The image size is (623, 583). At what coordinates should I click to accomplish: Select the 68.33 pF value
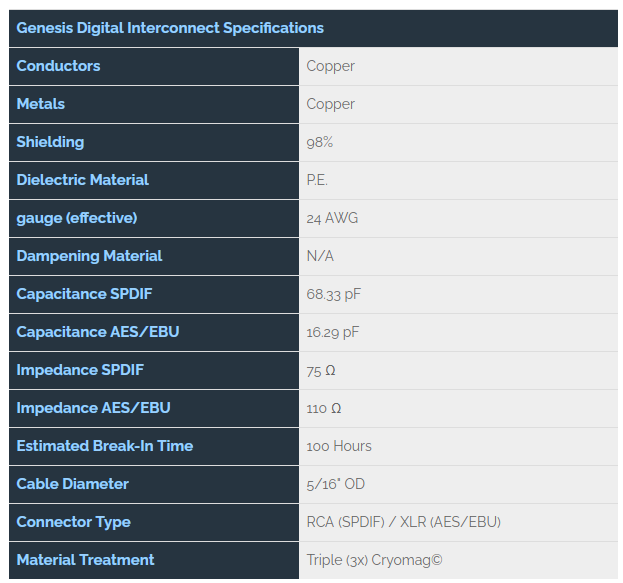333,294
